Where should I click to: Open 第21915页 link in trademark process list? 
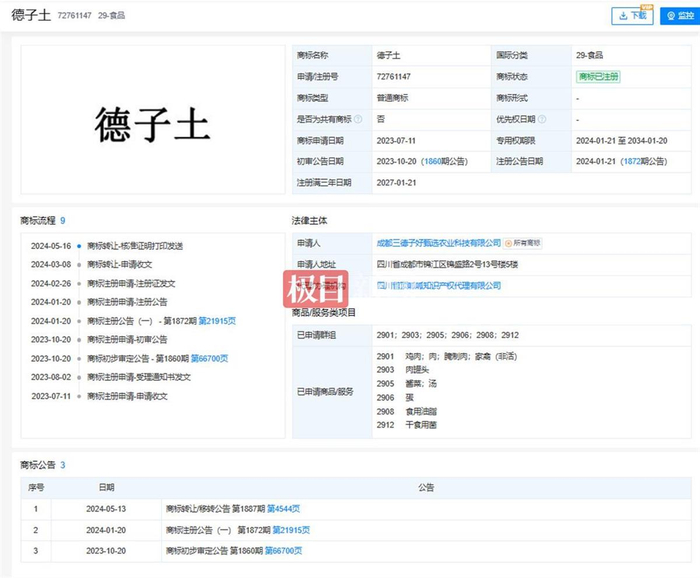pyautogui.click(x=217, y=321)
